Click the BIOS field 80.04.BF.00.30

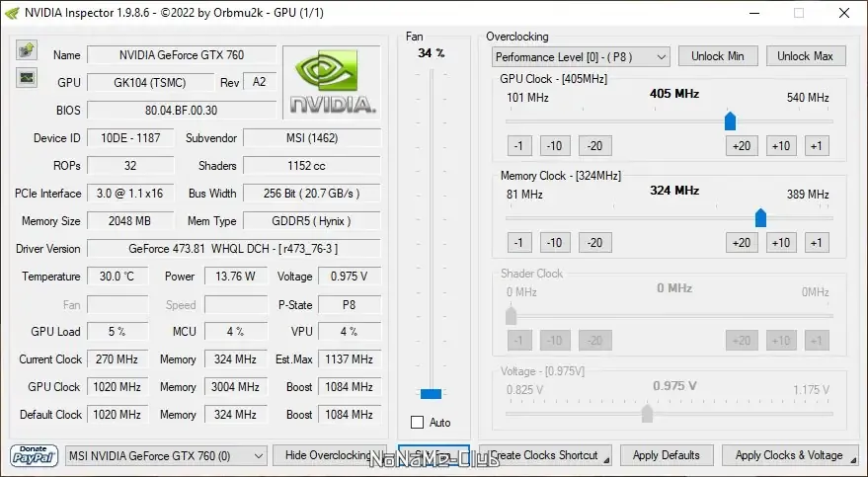[182, 111]
